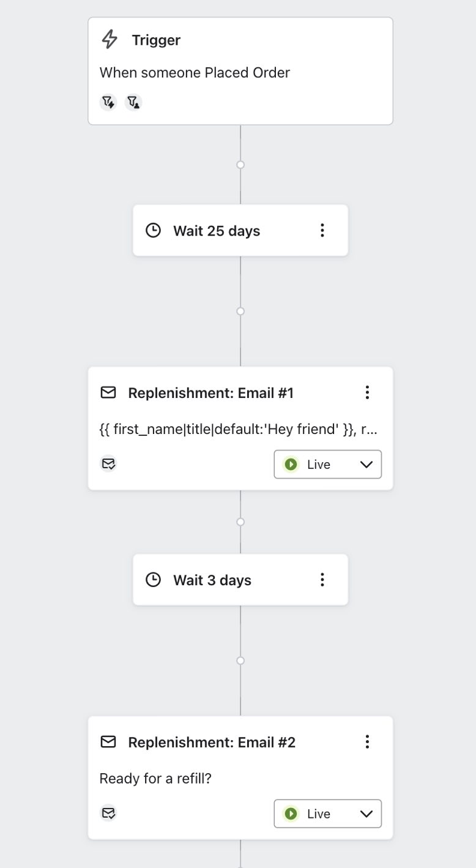This screenshot has height=868, width=476.
Task: Select the When someone Placed Order trigger card
Action: coord(195,72)
